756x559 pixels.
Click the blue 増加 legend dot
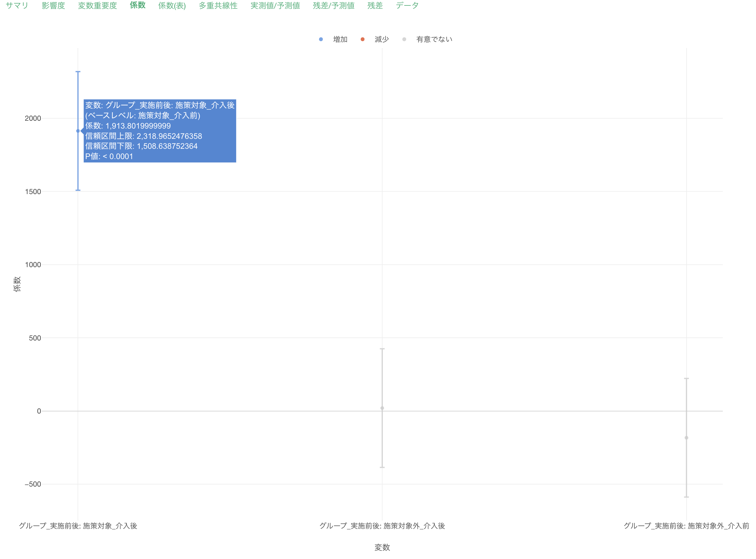(x=321, y=39)
